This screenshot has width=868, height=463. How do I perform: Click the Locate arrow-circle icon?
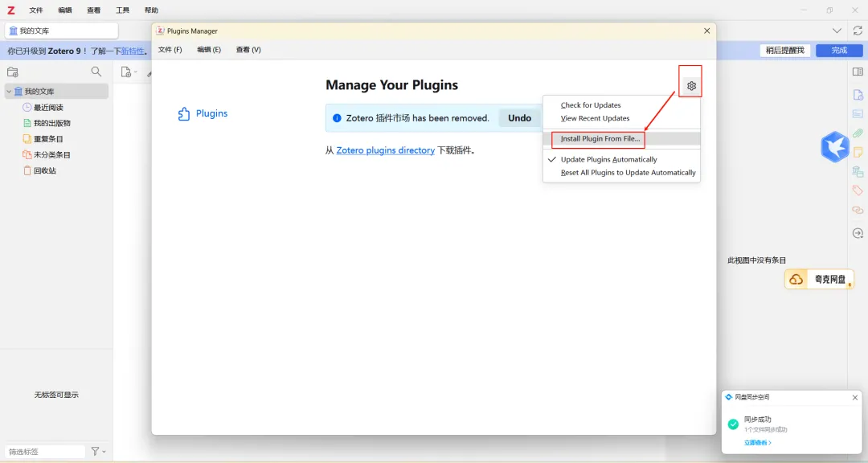tap(858, 233)
